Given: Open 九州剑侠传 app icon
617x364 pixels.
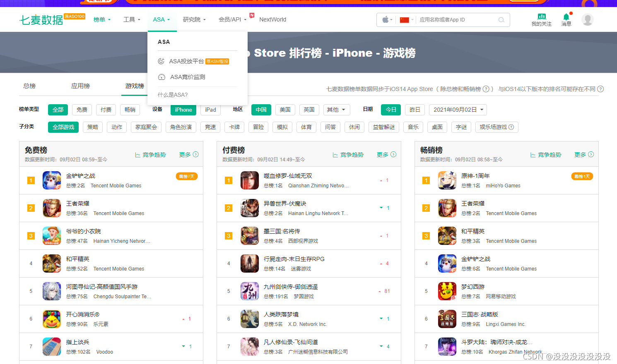Looking at the screenshot, I should click(250, 291).
